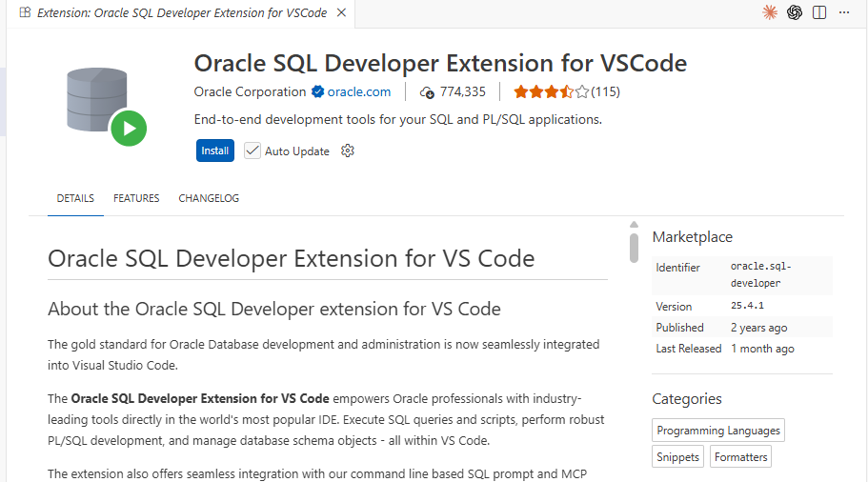Viewport: 868px width, 482px height.
Task: Switch to the CHANGELOG tab
Action: tap(209, 198)
